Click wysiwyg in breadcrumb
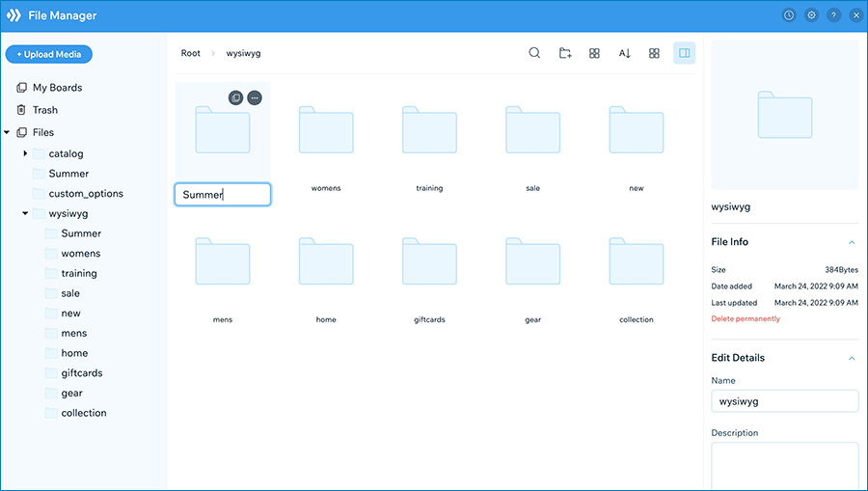 (x=243, y=53)
